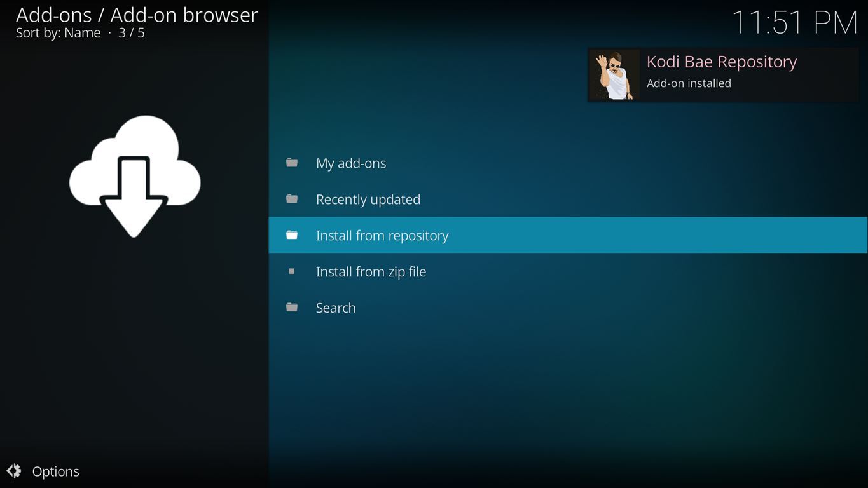
Task: Choose Install from zip file
Action: (371, 272)
